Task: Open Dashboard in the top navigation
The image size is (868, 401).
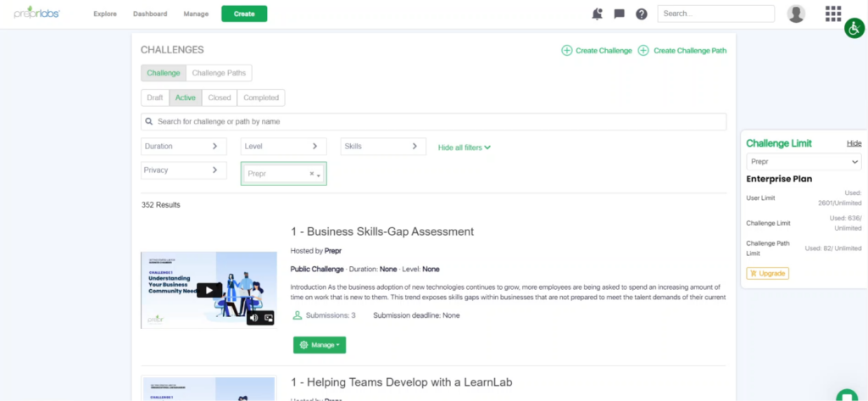Action: coord(150,14)
